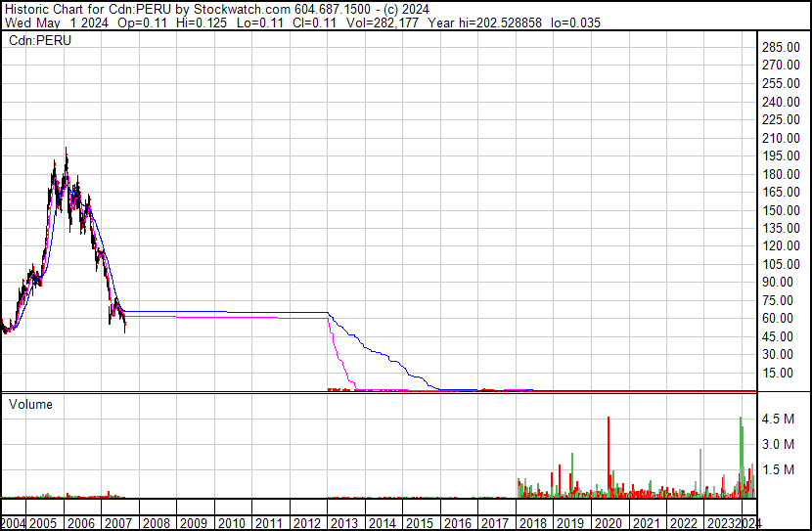
Task: Click the 135.00 price axis label
Action: (781, 228)
